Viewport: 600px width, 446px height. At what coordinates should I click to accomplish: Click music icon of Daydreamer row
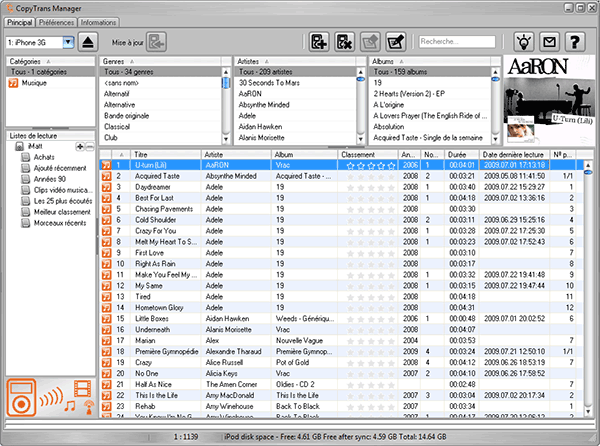pos(106,187)
